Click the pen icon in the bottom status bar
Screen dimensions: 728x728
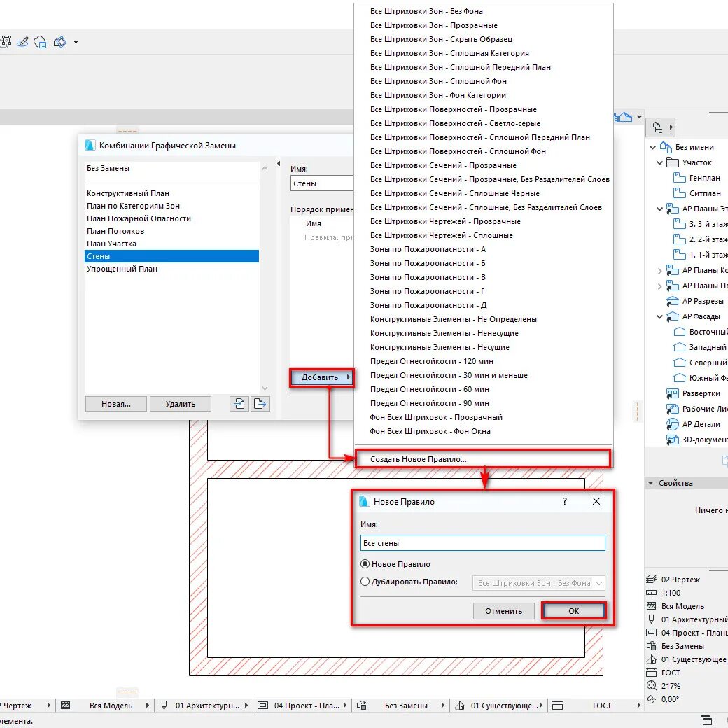(x=164, y=706)
